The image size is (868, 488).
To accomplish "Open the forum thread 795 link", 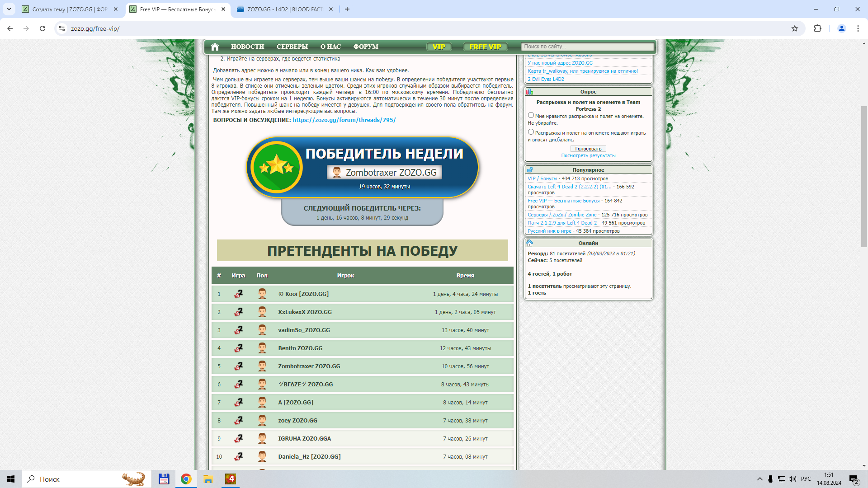I will pos(344,120).
